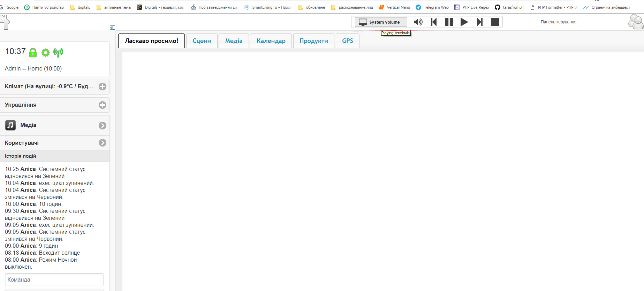Open the Користувачі sidebar arrow

[103, 143]
